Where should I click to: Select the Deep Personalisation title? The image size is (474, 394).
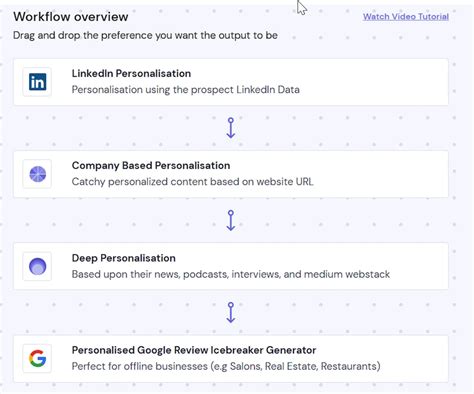coord(124,258)
